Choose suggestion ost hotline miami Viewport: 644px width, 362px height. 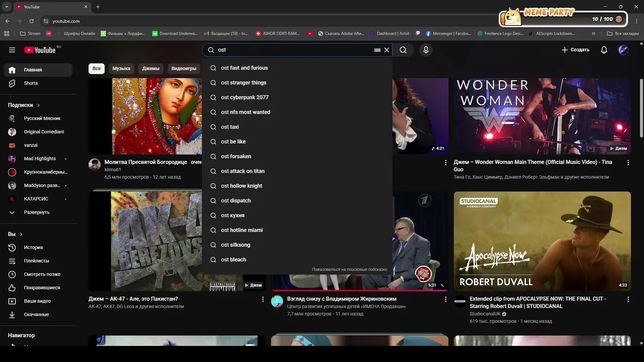[x=297, y=230]
